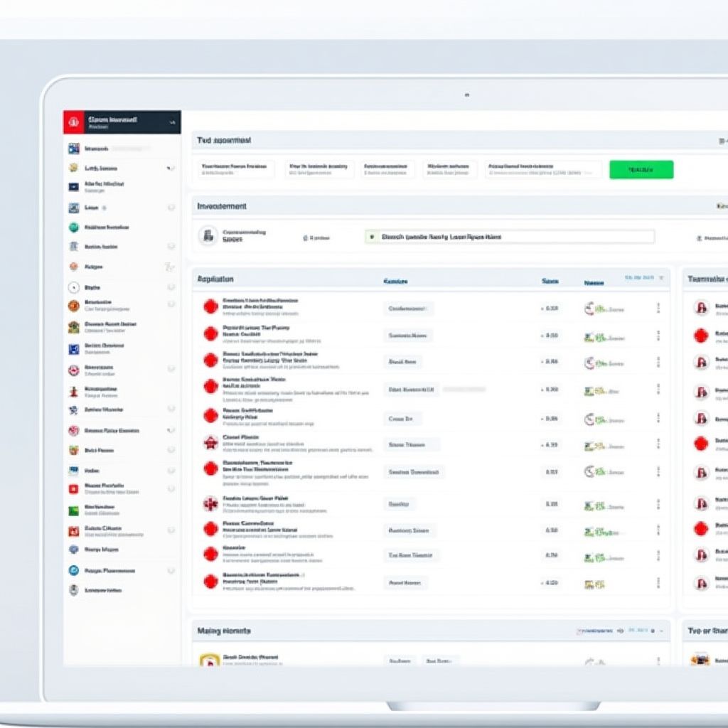Image resolution: width=728 pixels, height=728 pixels.
Task: Expand the chevron beside the second sidebar item
Action: pos(170,168)
